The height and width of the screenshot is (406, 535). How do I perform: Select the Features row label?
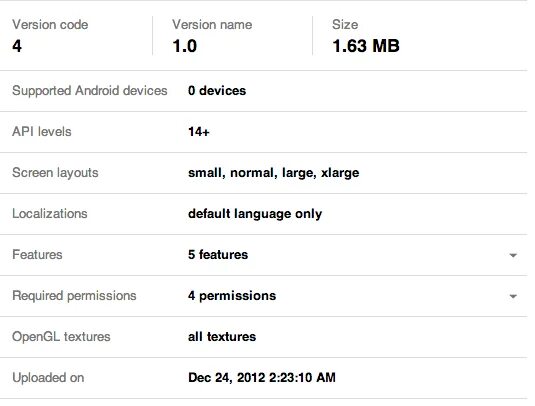[x=37, y=255]
